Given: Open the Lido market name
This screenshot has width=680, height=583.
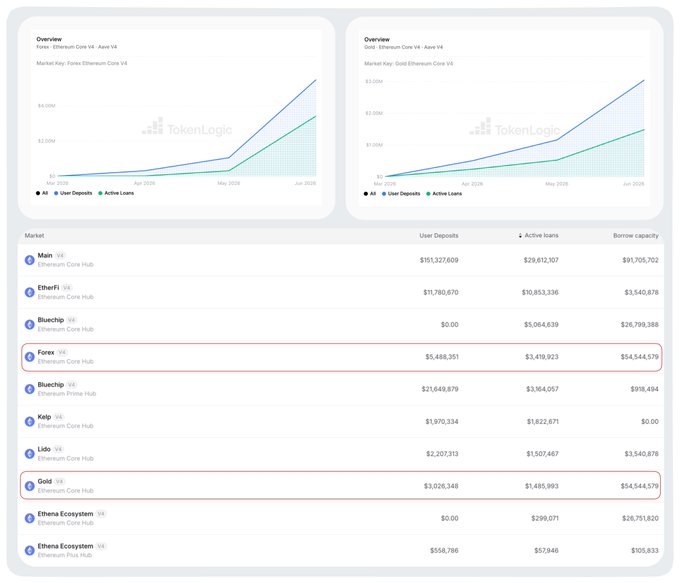Looking at the screenshot, I should pos(44,449).
